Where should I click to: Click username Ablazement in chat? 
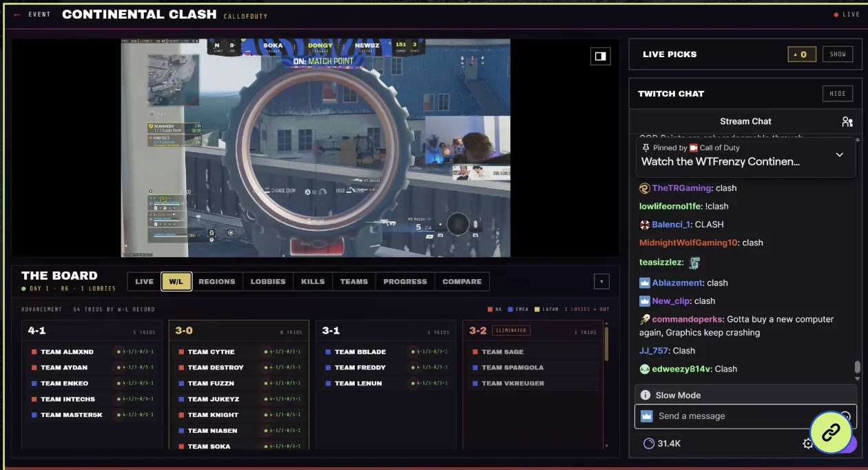click(677, 283)
